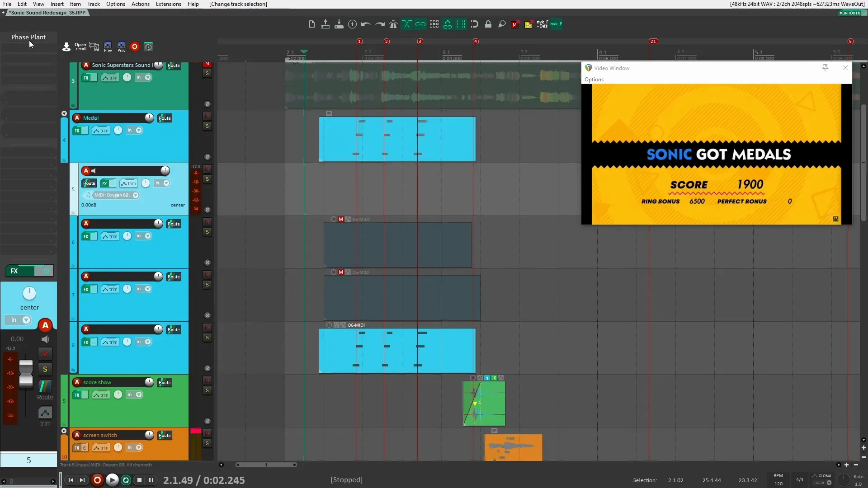
Task: Open the Actions menu
Action: point(141,4)
